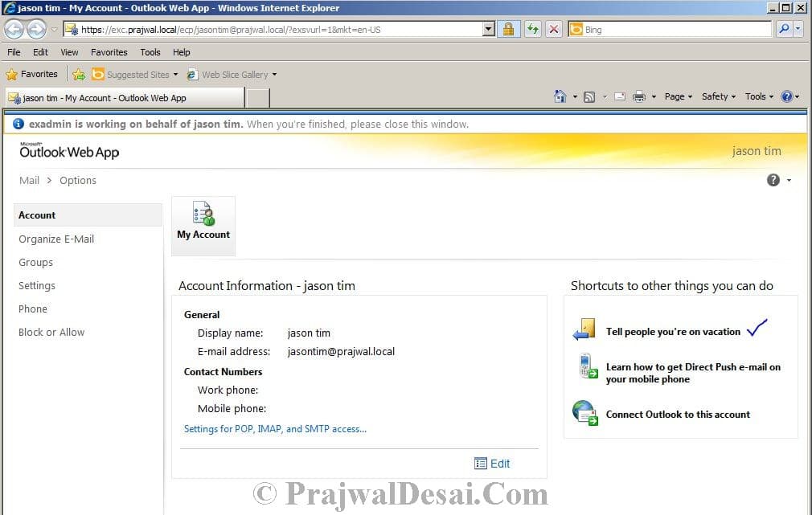Click the security lock icon in address bar

click(x=509, y=29)
